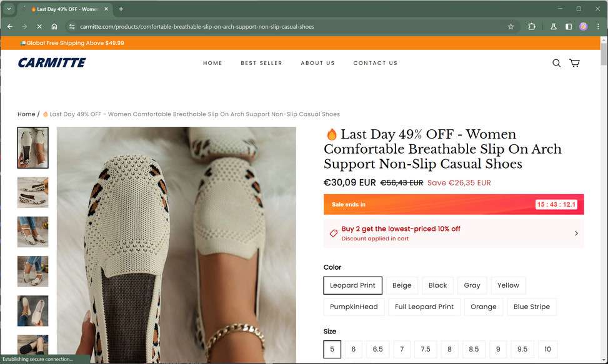Choose size 8.5
Image resolution: width=608 pixels, height=364 pixels.
(474, 349)
